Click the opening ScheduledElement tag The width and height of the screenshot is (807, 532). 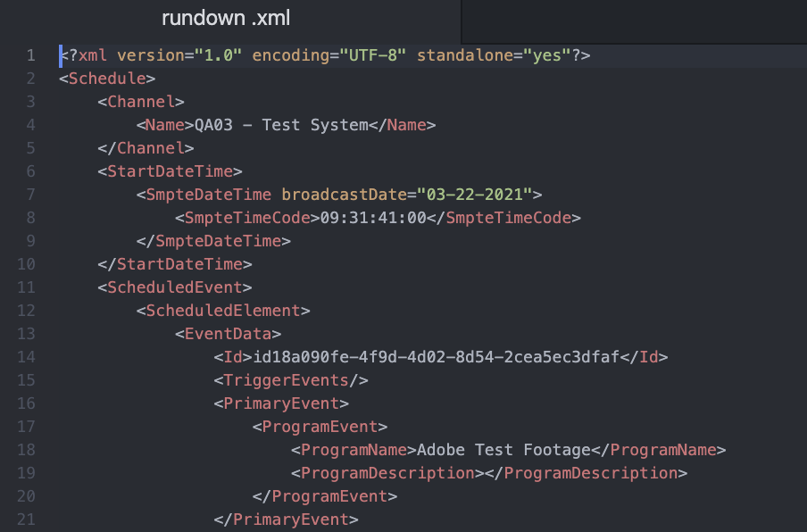click(223, 311)
